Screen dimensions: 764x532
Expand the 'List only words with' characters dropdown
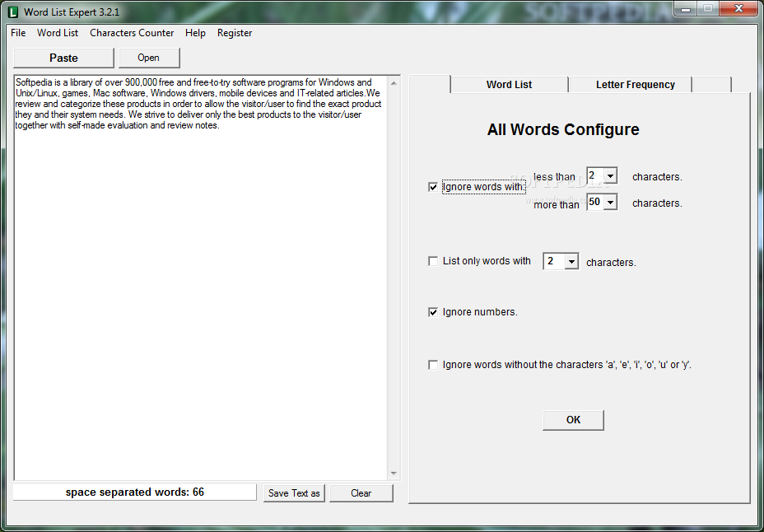571,262
